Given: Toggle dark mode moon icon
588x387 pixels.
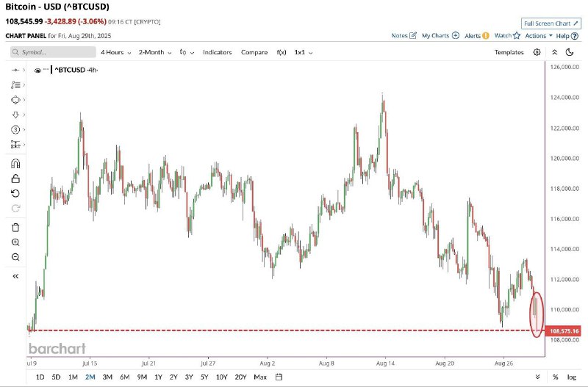Looking at the screenshot, I should [x=570, y=52].
